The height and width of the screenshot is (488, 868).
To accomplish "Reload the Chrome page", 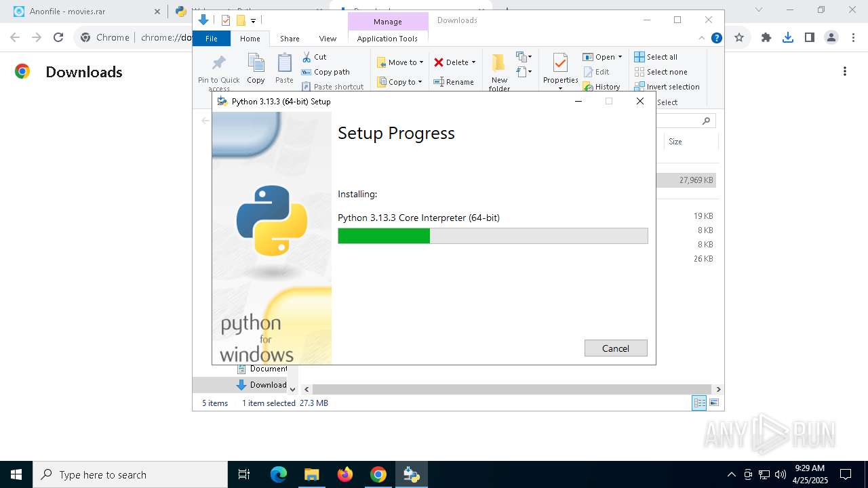I will click(58, 38).
